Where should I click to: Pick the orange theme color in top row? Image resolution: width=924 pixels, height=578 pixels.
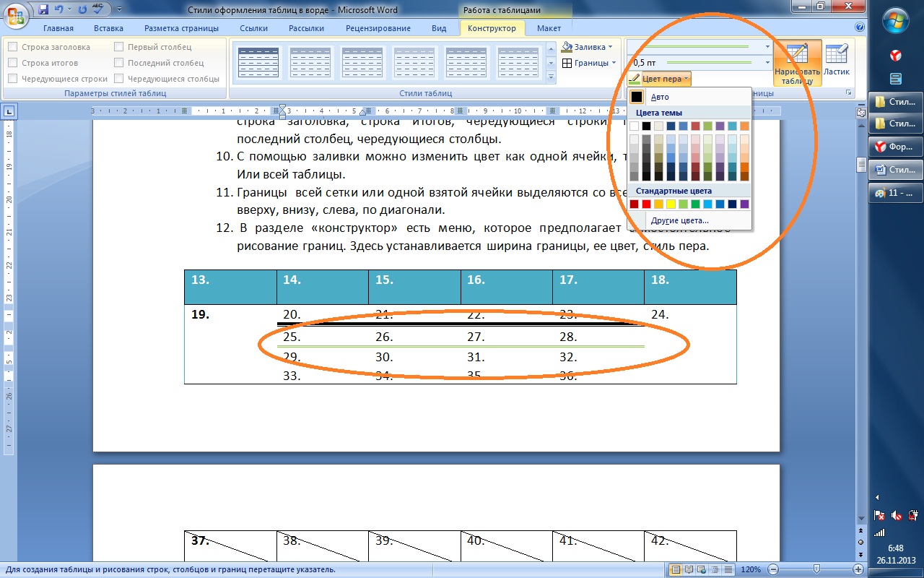(x=744, y=126)
